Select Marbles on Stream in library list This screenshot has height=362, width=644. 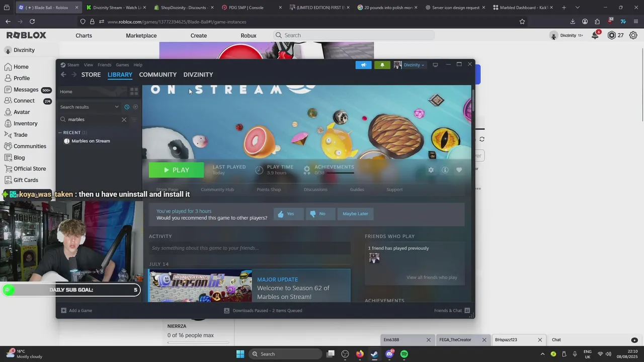click(91, 141)
